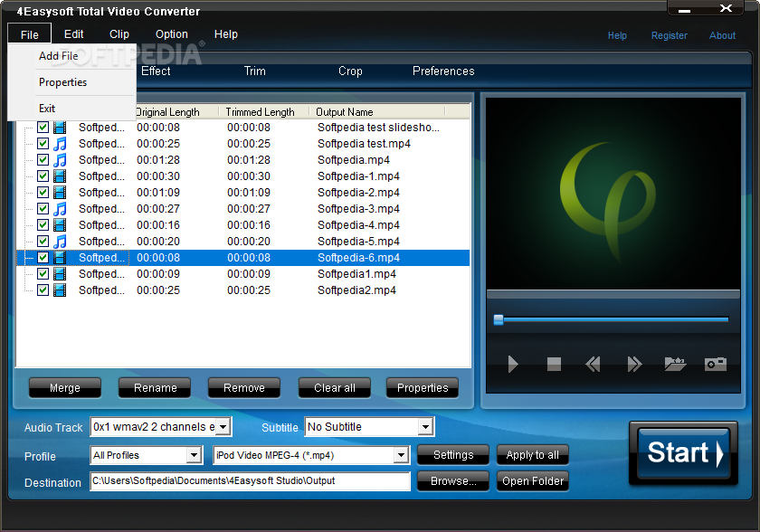Screen dimensions: 760x532
Task: Uncheck the Softpedia2.mp4 row checkbox
Action: tap(43, 290)
